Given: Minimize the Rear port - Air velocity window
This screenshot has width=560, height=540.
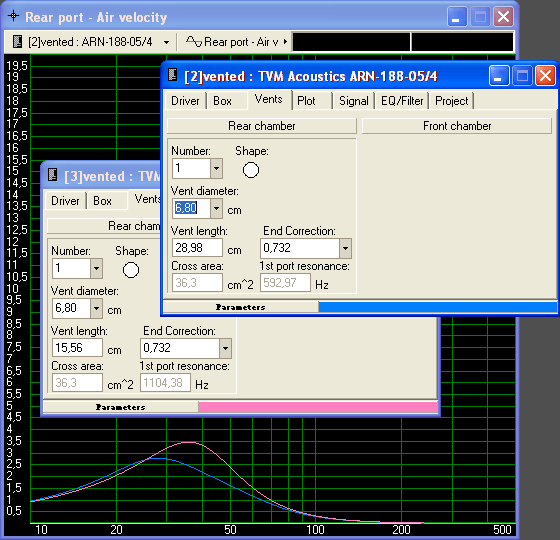Looking at the screenshot, I should pyautogui.click(x=457, y=16).
